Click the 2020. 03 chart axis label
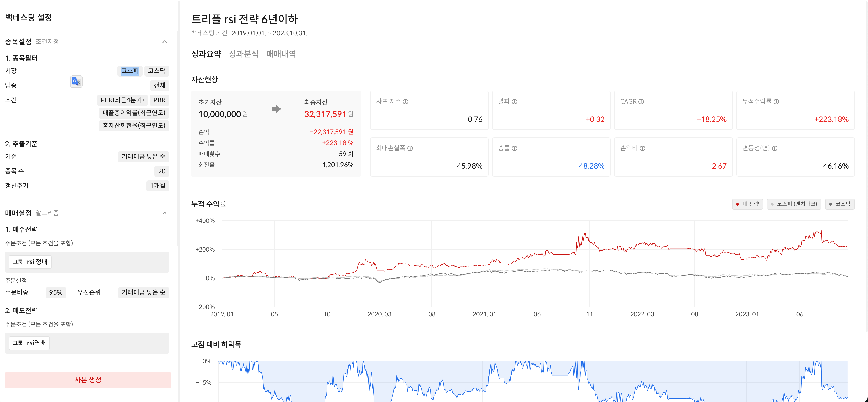This screenshot has height=402, width=868. click(379, 314)
